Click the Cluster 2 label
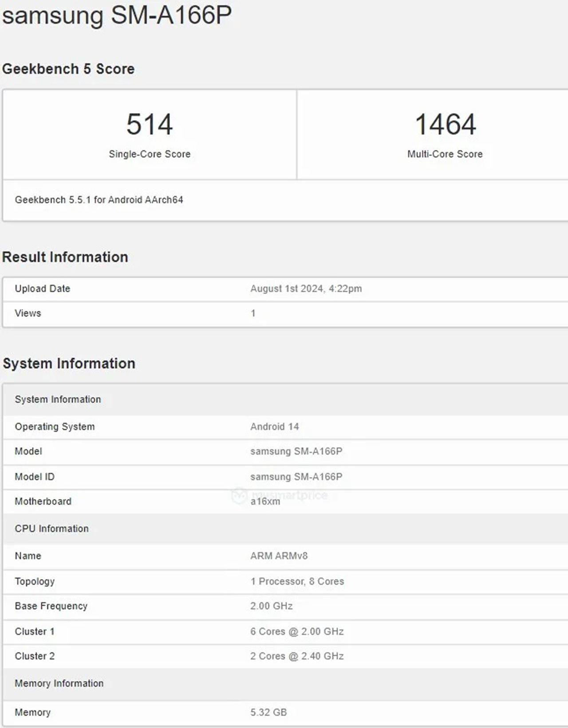Screen dimensions: 568x728 [x=35, y=656]
